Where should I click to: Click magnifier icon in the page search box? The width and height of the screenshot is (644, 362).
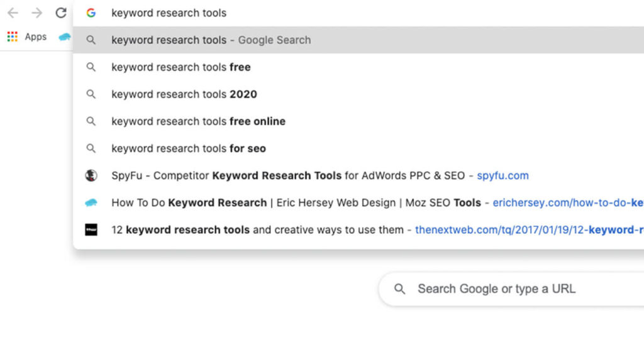(x=399, y=289)
